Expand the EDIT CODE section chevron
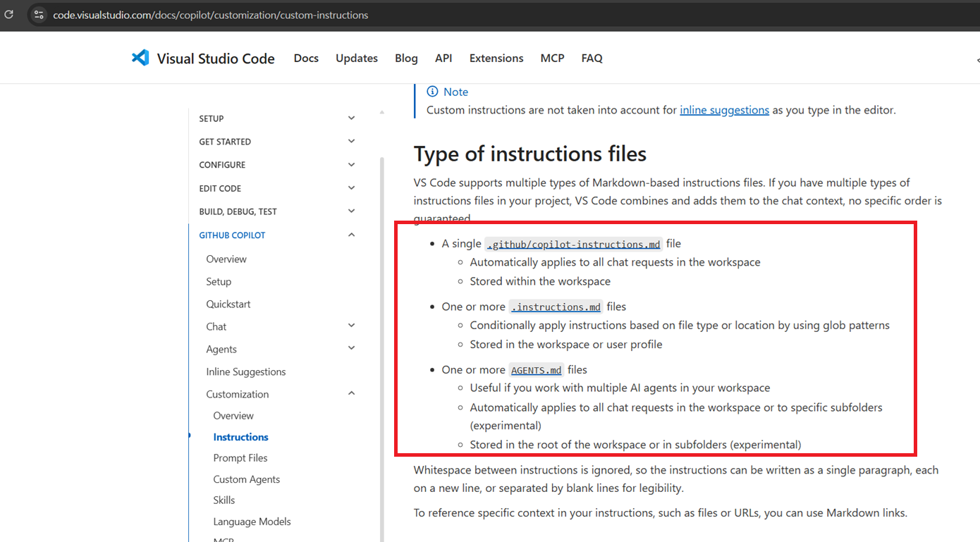The height and width of the screenshot is (542, 980). pyautogui.click(x=352, y=187)
